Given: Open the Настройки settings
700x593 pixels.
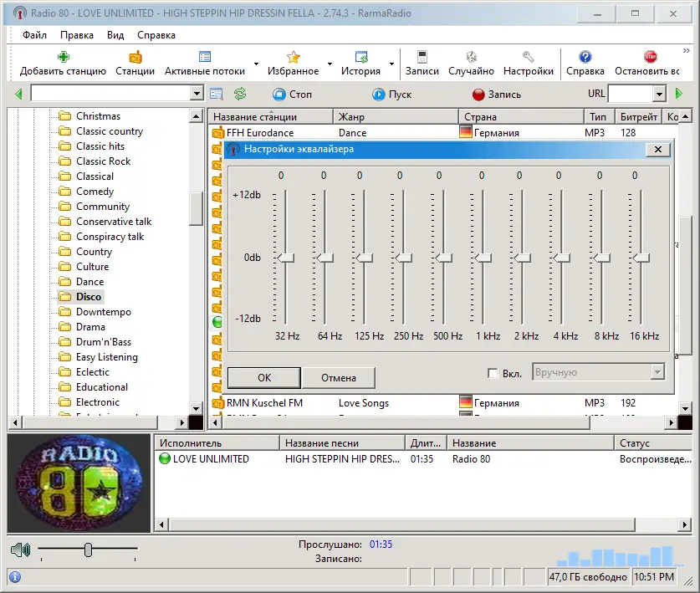Looking at the screenshot, I should pyautogui.click(x=529, y=63).
